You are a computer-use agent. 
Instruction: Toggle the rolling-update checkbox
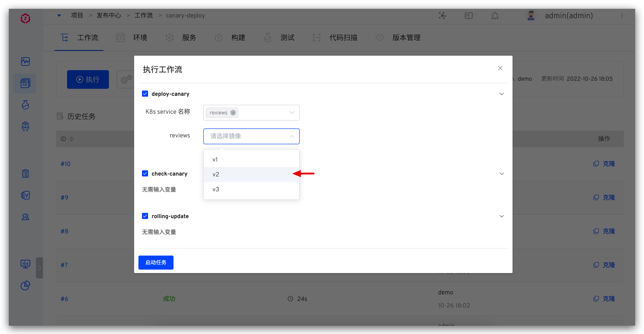click(x=145, y=216)
